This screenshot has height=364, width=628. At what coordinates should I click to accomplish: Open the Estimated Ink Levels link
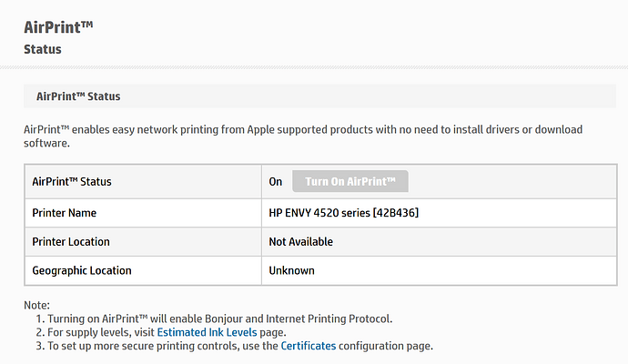tap(207, 332)
